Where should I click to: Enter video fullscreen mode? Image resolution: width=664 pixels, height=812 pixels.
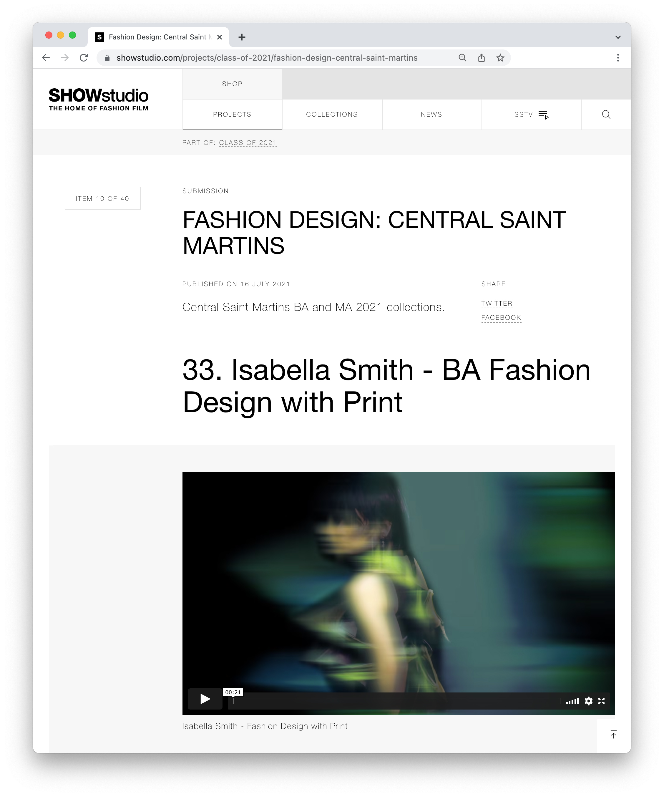point(601,701)
